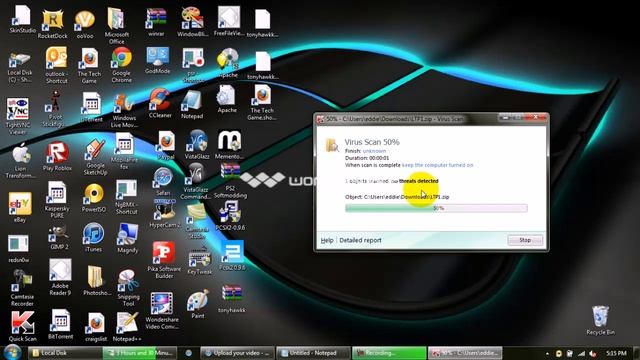Stop the virus scan

525,240
